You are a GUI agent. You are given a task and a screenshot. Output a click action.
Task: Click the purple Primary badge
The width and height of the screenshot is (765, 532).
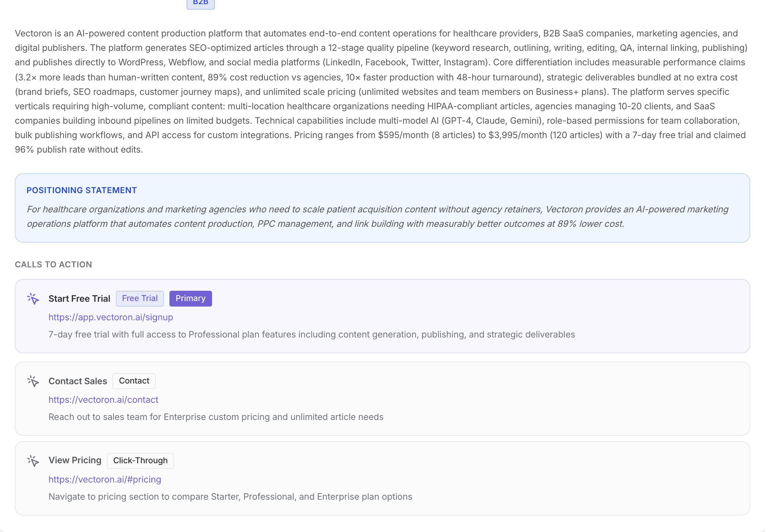[x=190, y=298]
